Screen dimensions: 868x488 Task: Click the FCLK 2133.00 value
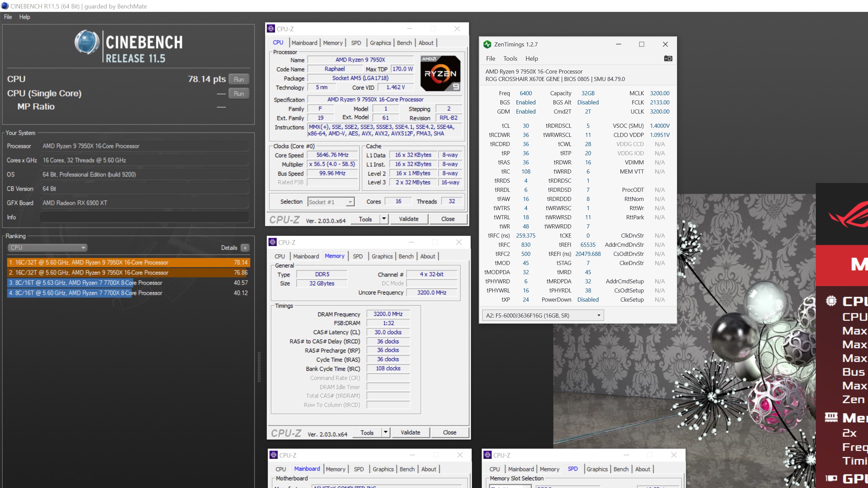pos(659,102)
